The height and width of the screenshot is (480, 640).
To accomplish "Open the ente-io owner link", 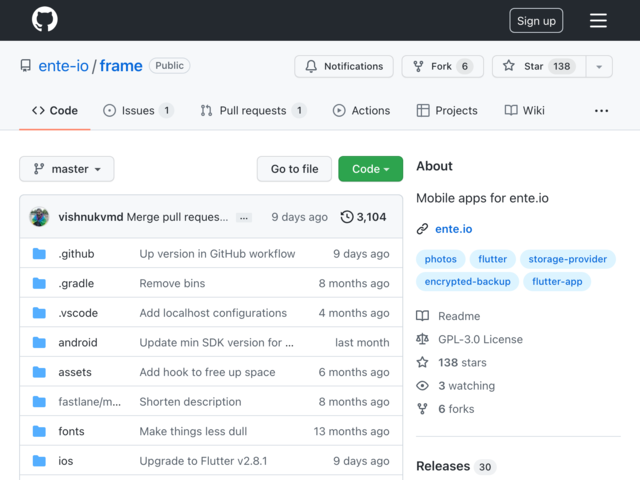I will (x=63, y=66).
